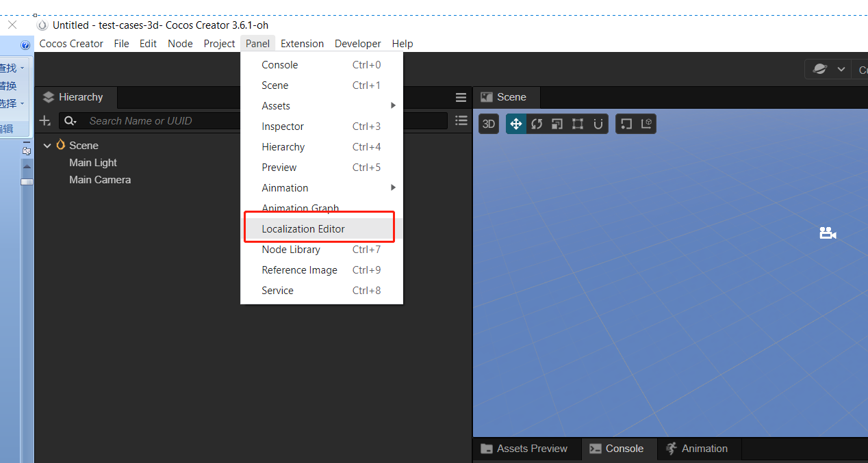Choose Service from Panel menu
Viewport: 868px width, 463px height.
pyautogui.click(x=322, y=291)
